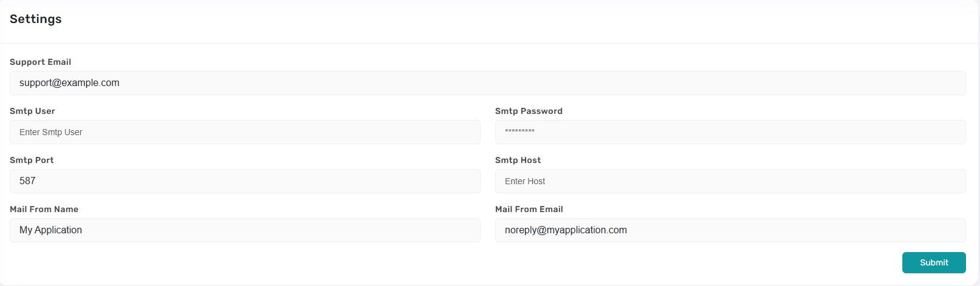Click the Support Email label text
Viewport: 980px width, 286px height.
(x=40, y=62)
